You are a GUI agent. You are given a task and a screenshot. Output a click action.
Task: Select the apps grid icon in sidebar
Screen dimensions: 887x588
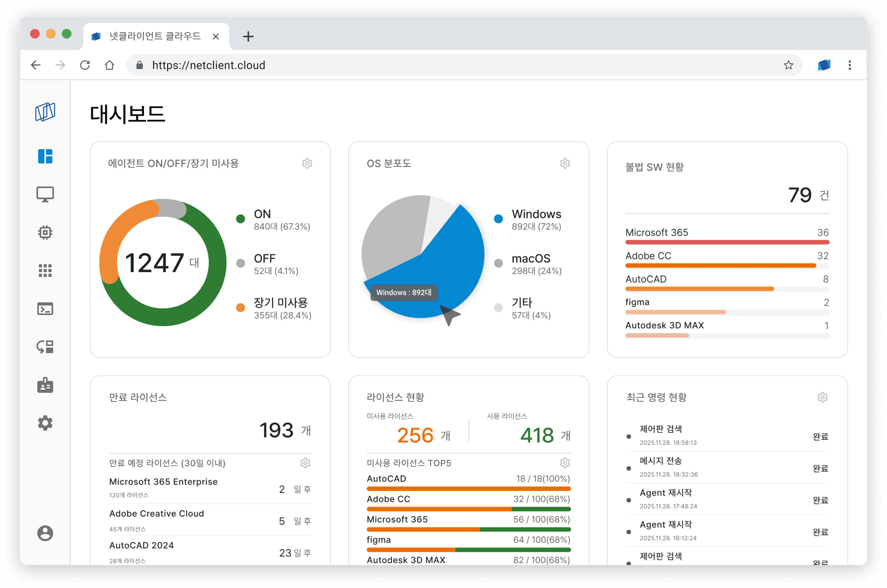(45, 271)
